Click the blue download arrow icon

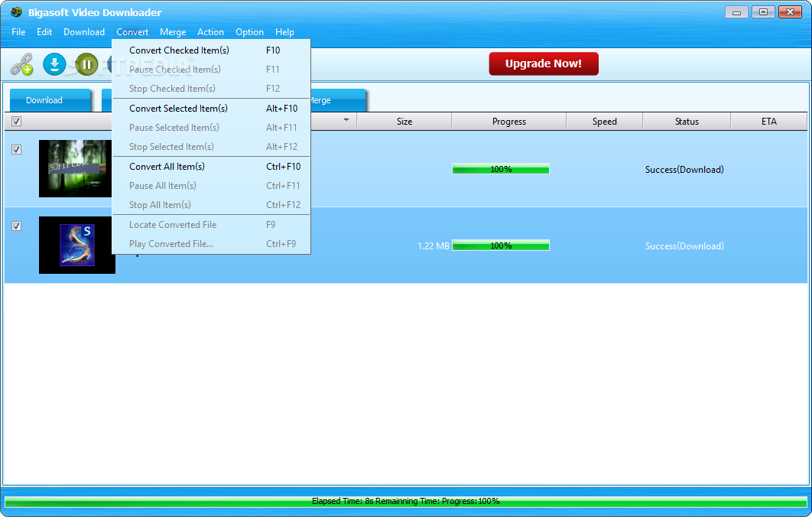tap(54, 65)
